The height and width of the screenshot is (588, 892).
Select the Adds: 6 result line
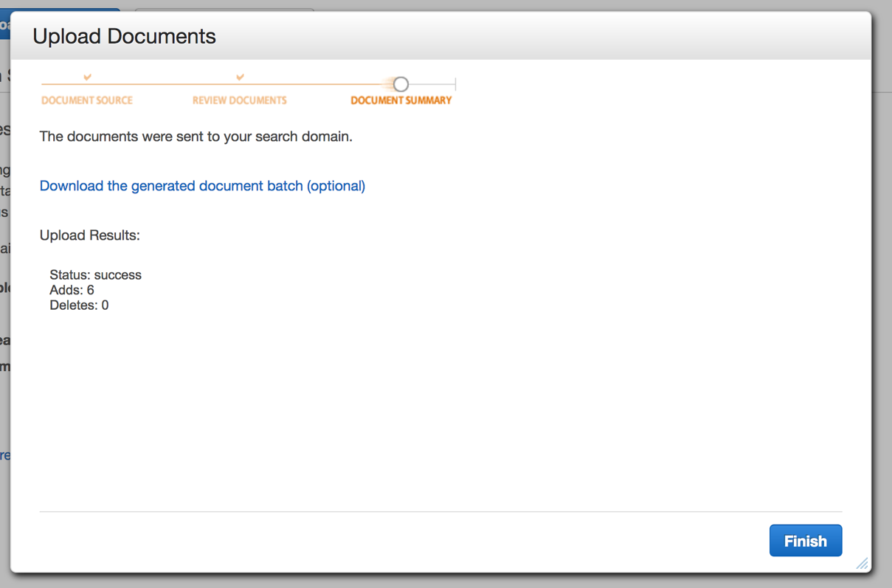click(x=72, y=290)
